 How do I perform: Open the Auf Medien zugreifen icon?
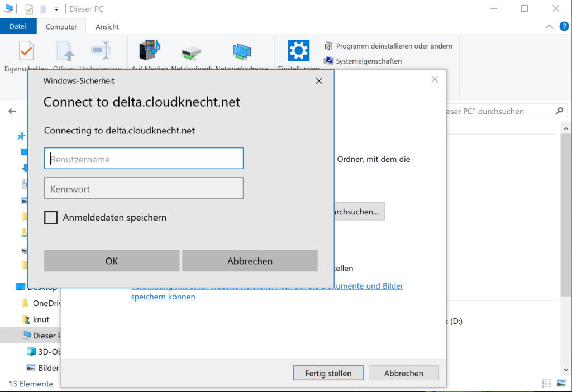[x=149, y=50]
